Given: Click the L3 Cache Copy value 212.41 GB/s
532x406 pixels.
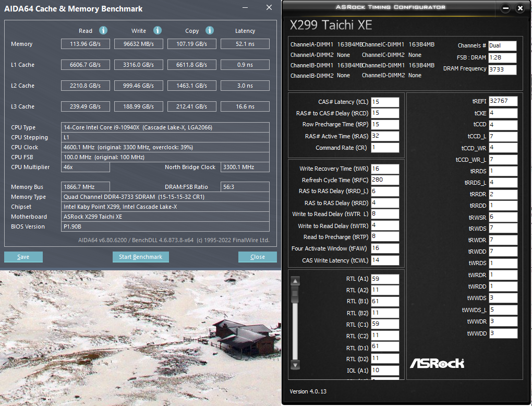Looking at the screenshot, I should (192, 106).
